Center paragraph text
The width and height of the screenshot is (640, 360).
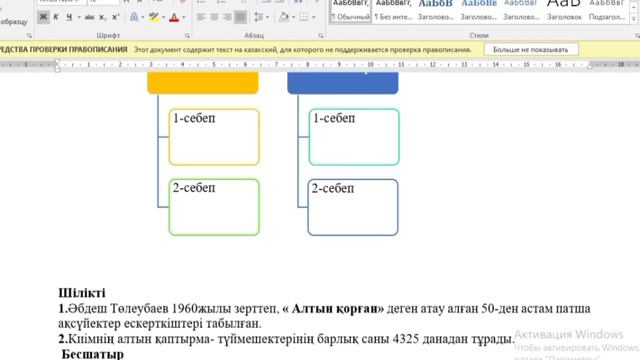(214, 17)
